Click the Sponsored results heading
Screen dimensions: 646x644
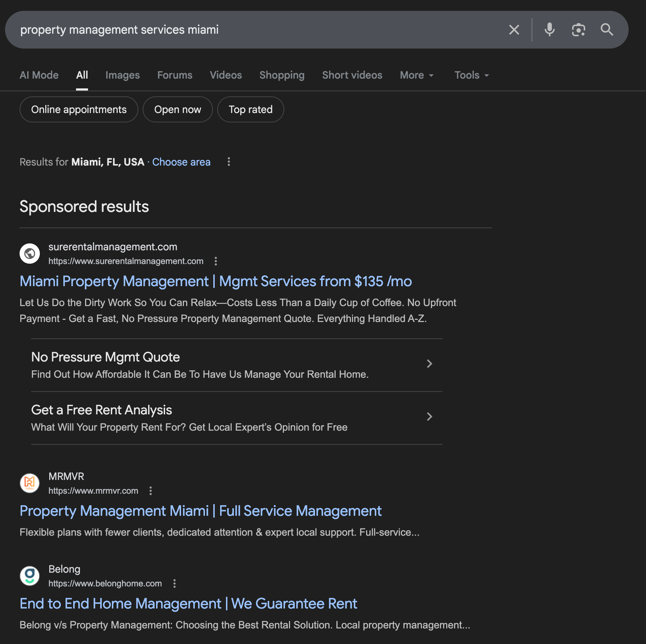coord(84,207)
